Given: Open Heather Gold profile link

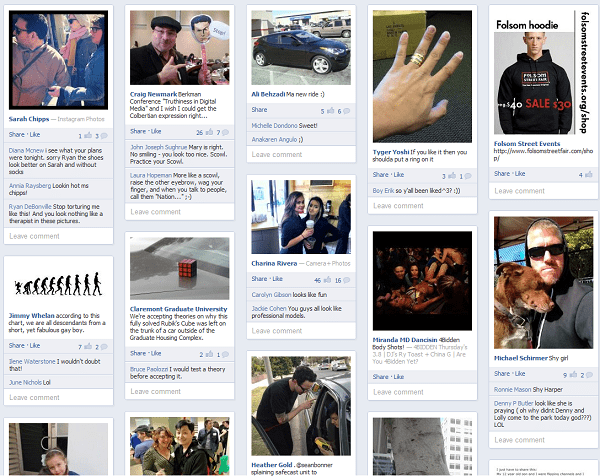Looking at the screenshot, I should point(272,465).
